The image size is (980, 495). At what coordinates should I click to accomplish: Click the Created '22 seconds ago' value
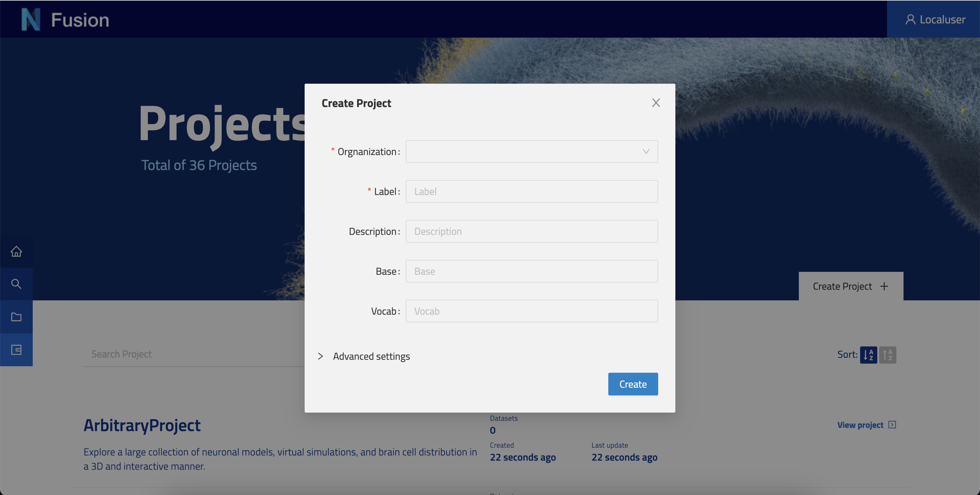tap(523, 457)
